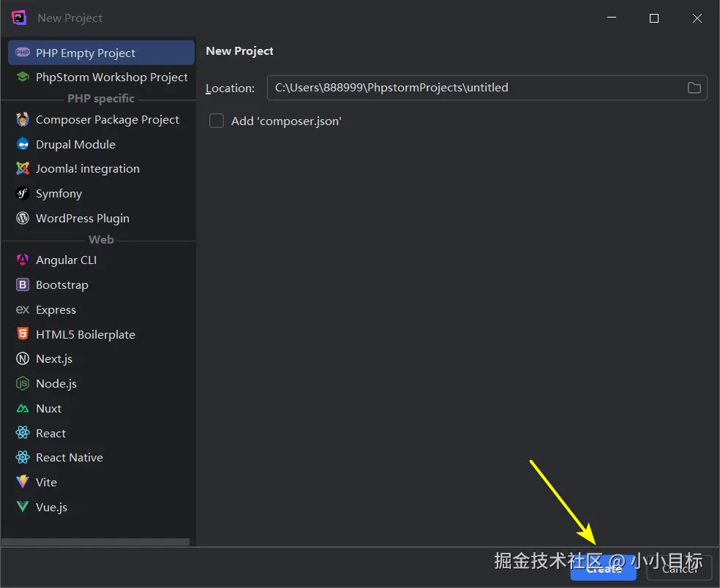Click the Nuxt mountain icon
This screenshot has height=588, width=720.
pyautogui.click(x=23, y=408)
